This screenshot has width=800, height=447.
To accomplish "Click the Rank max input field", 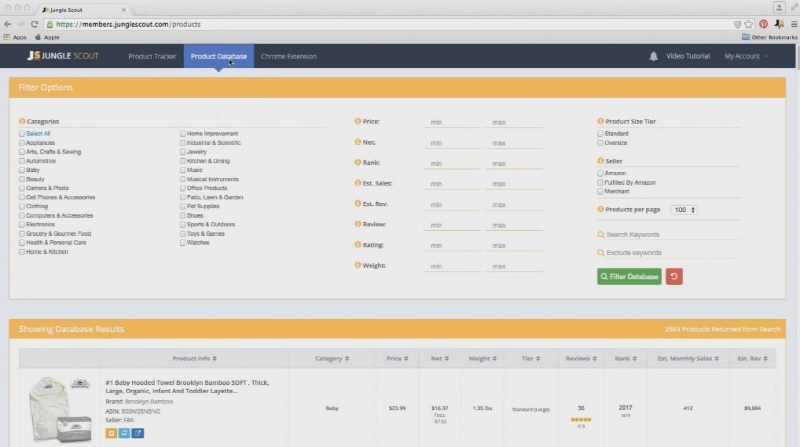I will 514,164.
